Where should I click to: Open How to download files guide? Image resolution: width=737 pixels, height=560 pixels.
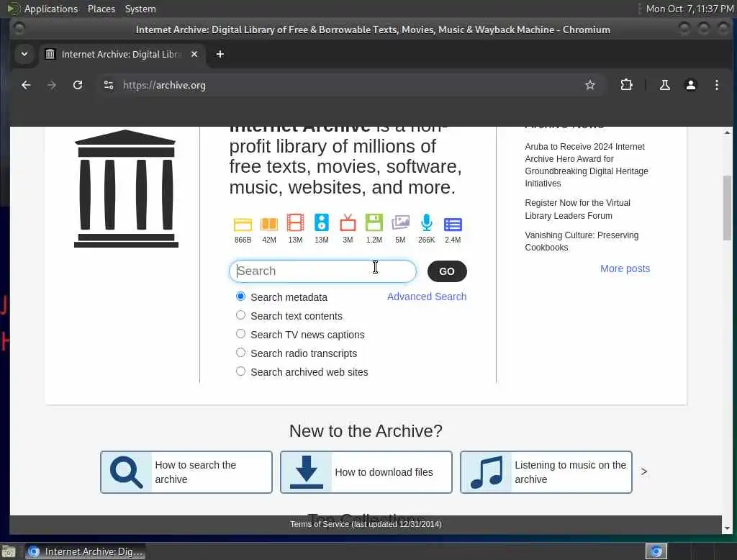(366, 472)
